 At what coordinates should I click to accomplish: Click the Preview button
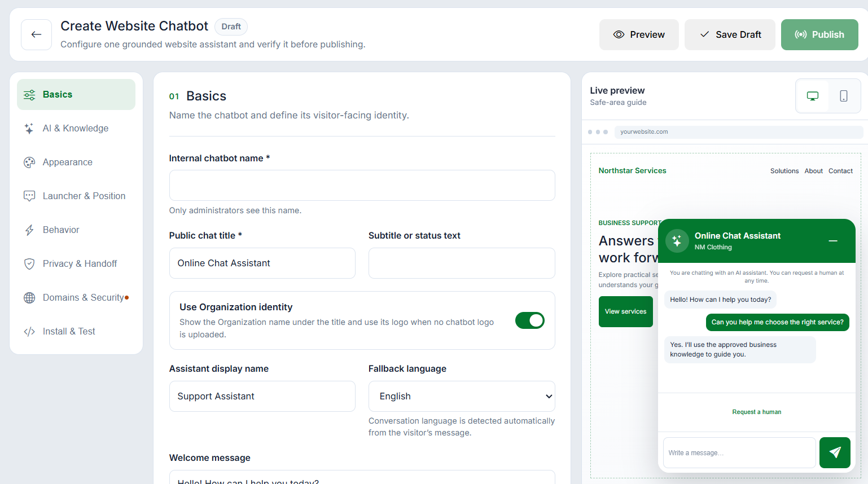pyautogui.click(x=639, y=34)
